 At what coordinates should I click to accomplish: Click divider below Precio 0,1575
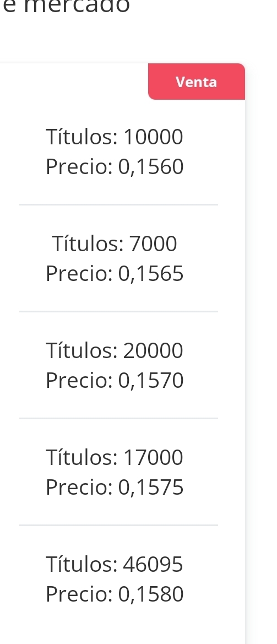click(x=118, y=525)
